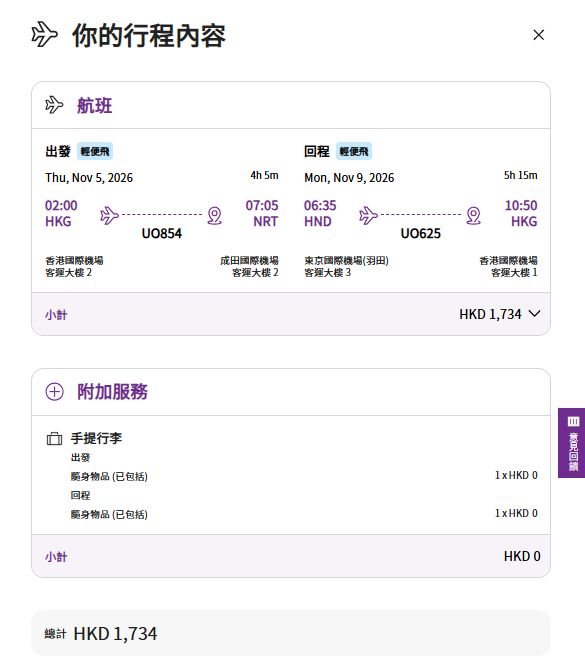
Task: Click the 小計 label in flight section
Action: [56, 315]
